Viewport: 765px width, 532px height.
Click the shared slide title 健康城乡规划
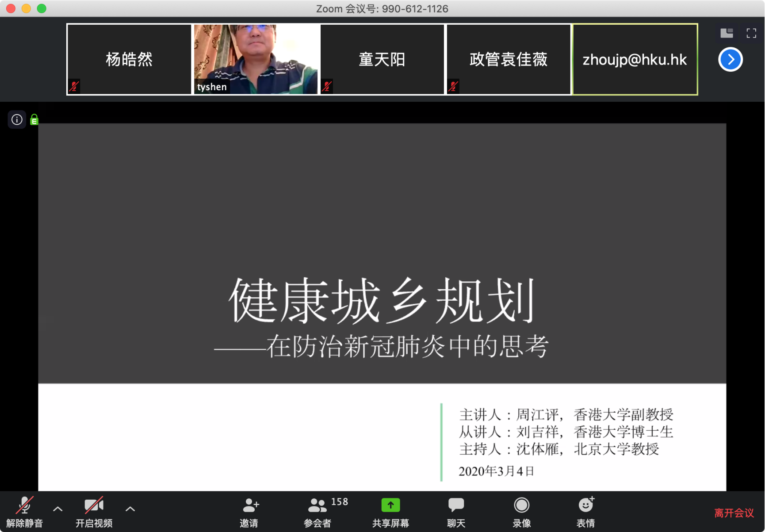[x=382, y=301]
